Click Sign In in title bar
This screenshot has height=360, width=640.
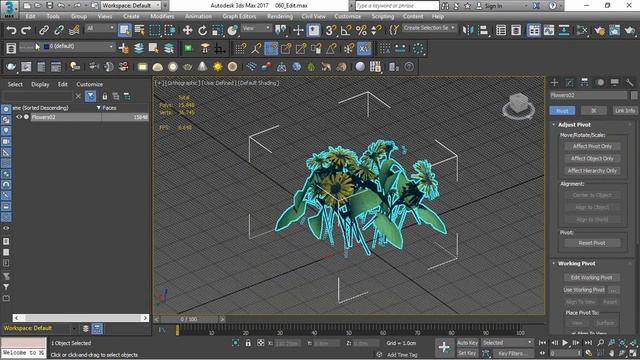493,6
